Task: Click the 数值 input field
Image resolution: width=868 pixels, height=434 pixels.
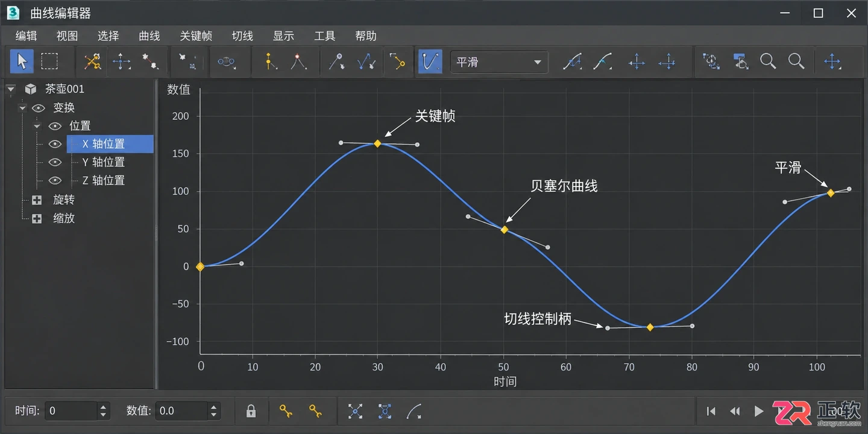Action: coord(181,411)
